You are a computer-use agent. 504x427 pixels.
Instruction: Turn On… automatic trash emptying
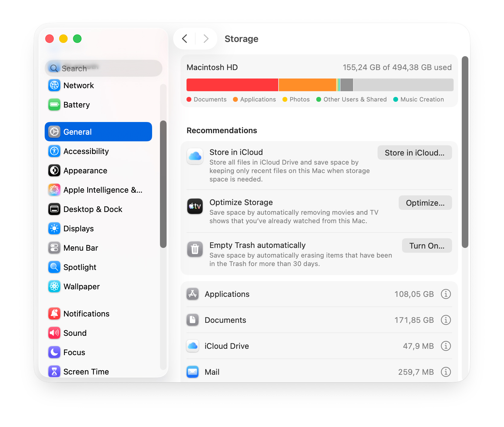(x=427, y=246)
